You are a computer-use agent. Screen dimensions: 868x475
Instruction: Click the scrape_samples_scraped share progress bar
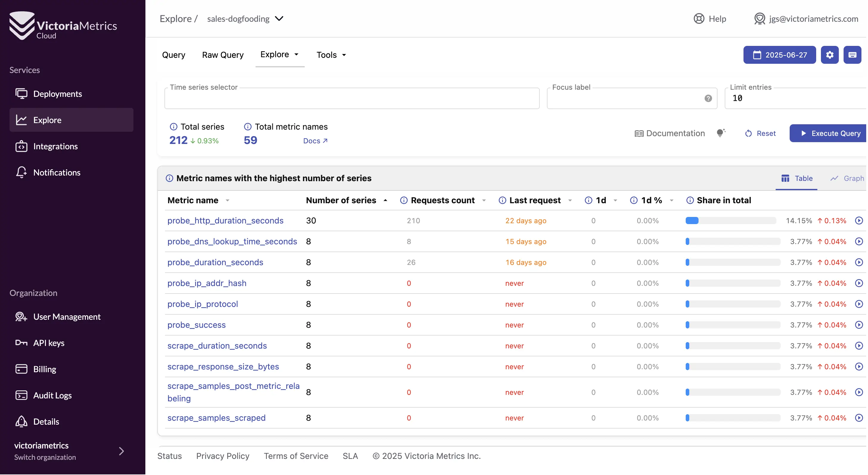pyautogui.click(x=733, y=418)
